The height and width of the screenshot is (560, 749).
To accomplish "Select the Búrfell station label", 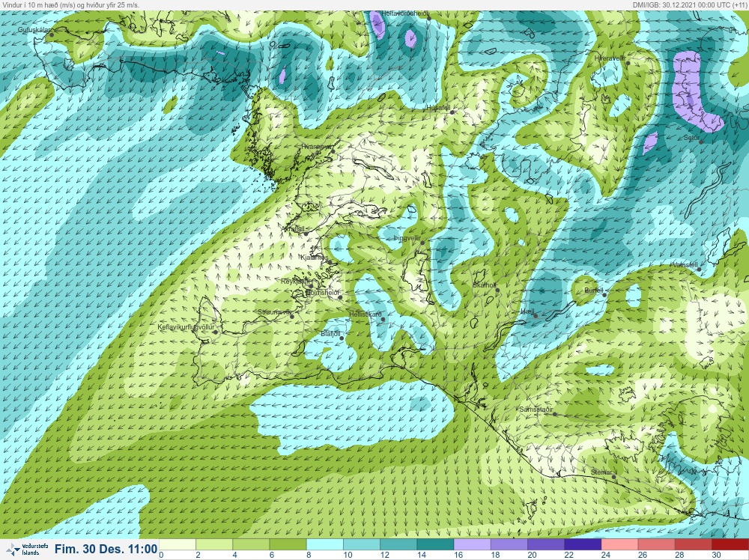I will pyautogui.click(x=594, y=290).
